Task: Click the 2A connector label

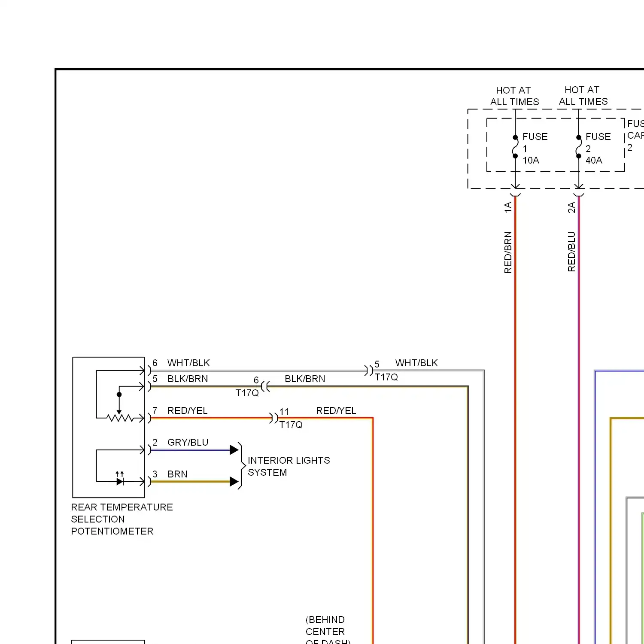Action: 571,207
